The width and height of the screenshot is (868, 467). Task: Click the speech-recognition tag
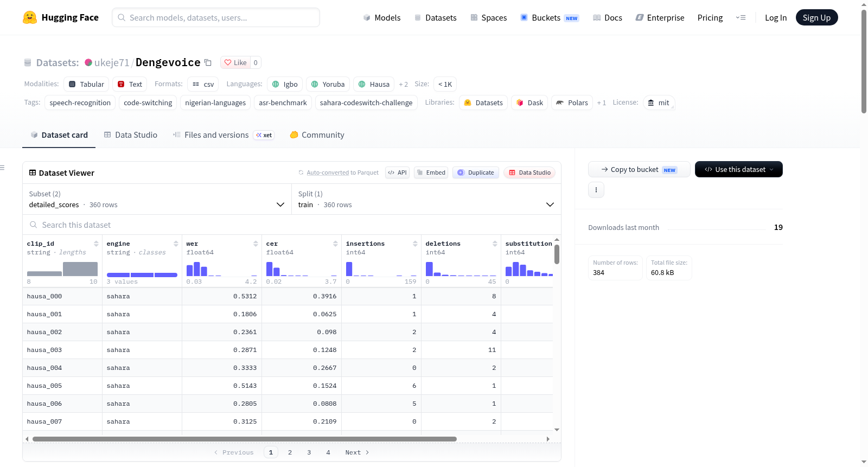(x=80, y=103)
